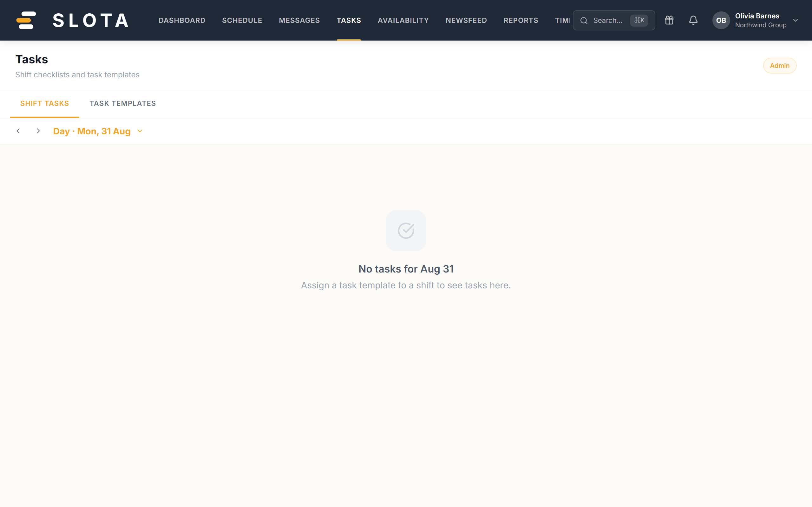Click the Slota logo icon
The image size is (812, 507).
click(26, 20)
